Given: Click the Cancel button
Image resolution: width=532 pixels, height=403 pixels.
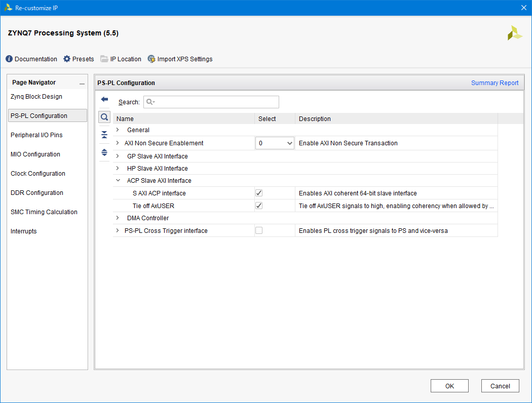Looking at the screenshot, I should (500, 386).
